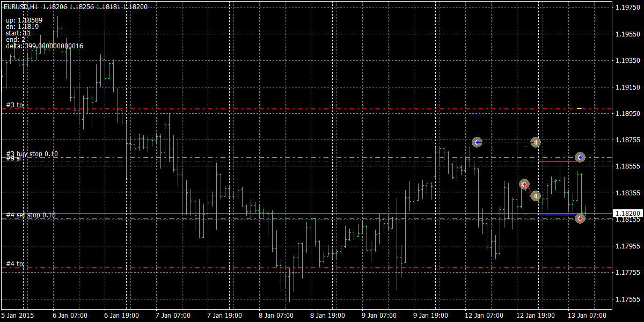Click the '6 Jan 07:00' time axis label

coord(70,316)
